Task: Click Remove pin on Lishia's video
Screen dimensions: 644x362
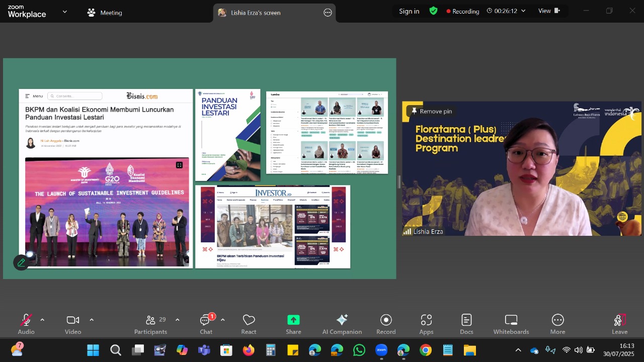Action: [x=431, y=111]
